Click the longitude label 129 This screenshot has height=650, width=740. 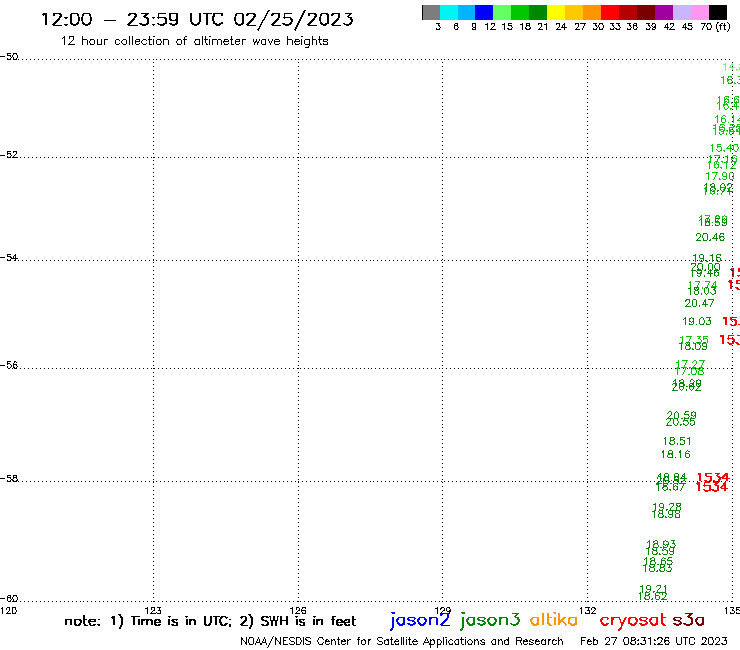(443, 610)
